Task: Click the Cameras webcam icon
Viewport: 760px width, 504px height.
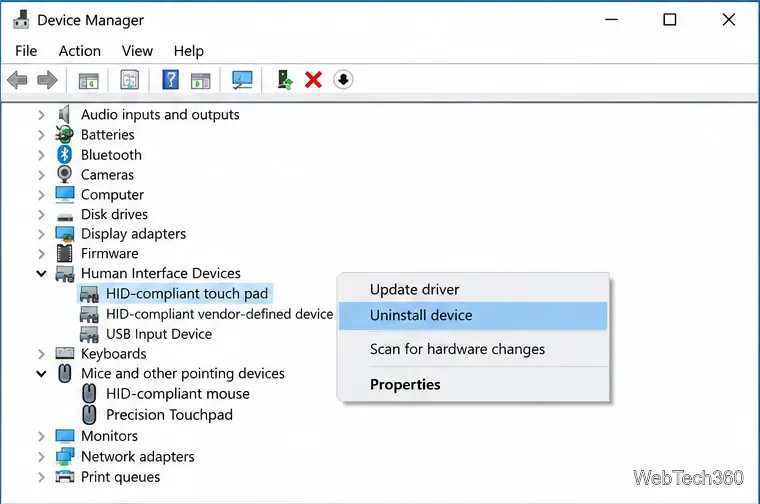Action: (64, 174)
